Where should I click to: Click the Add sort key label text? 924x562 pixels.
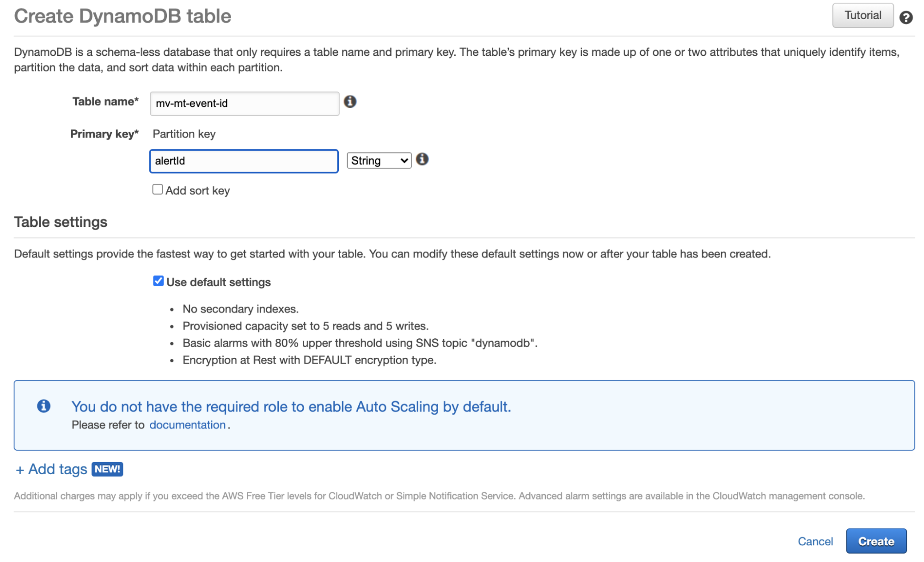pos(198,190)
